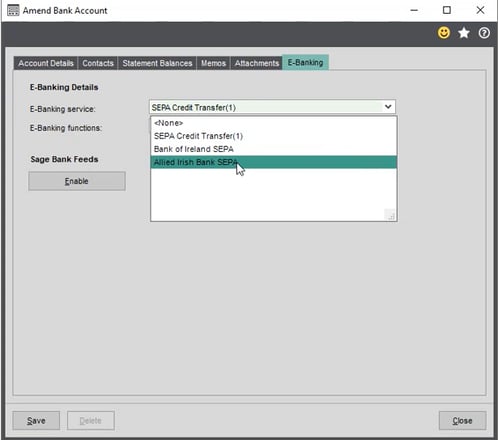The height and width of the screenshot is (440, 498).
Task: Click the Delete button
Action: click(91, 421)
